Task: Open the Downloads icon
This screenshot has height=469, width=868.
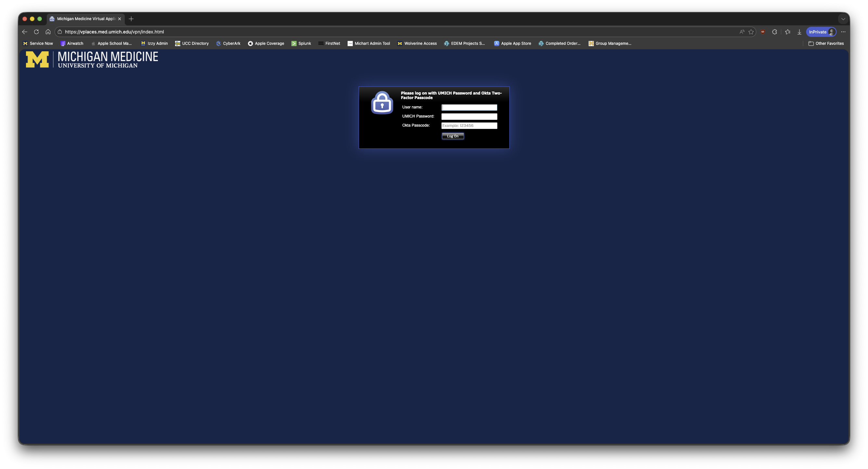Action: point(799,32)
